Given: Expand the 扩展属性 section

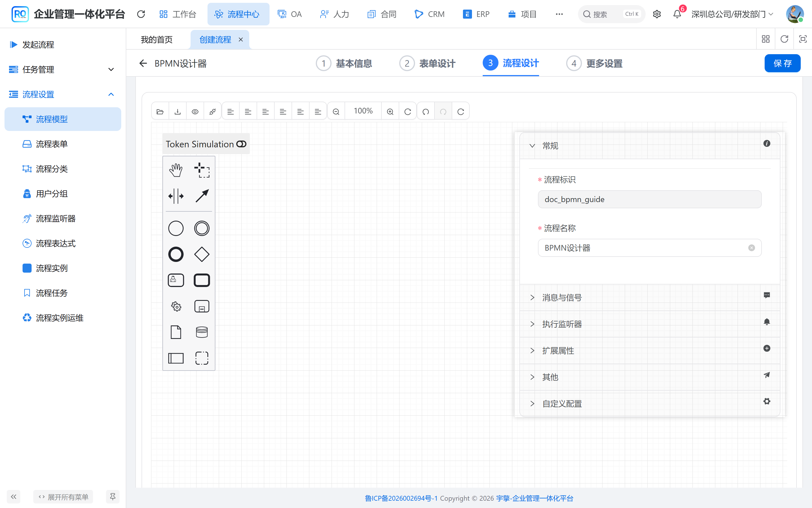Looking at the screenshot, I should [x=649, y=351].
